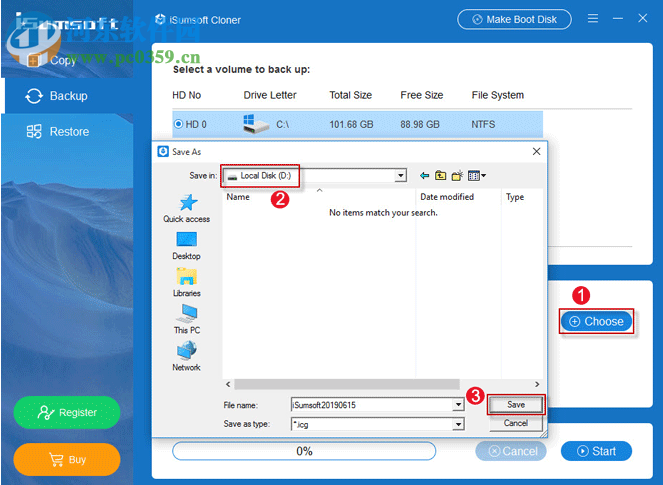Click the 101.68 GB total size cell
The width and height of the screenshot is (663, 485).
coord(351,124)
